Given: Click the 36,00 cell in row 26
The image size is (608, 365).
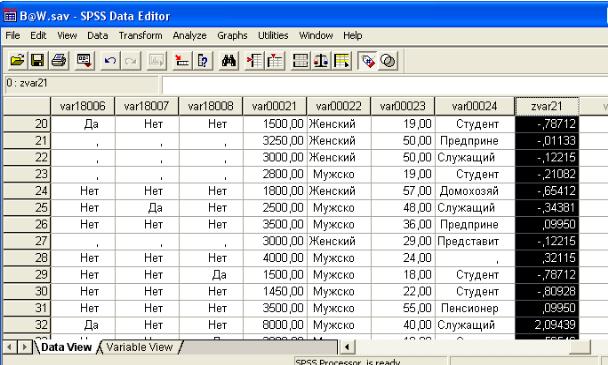Looking at the screenshot, I should pyautogui.click(x=402, y=224).
